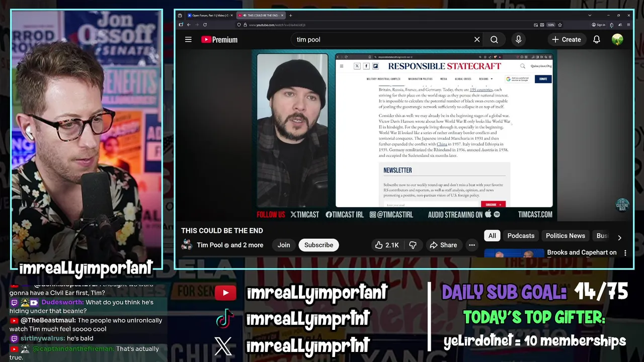Select the 'All' filter chip
Image resolution: width=644 pixels, height=362 pixels.
(x=492, y=236)
